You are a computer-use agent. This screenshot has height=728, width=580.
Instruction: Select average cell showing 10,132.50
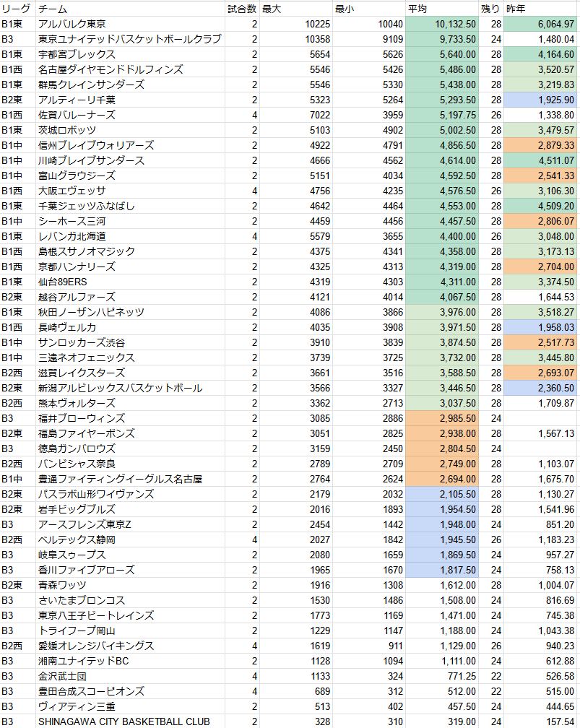[442, 24]
